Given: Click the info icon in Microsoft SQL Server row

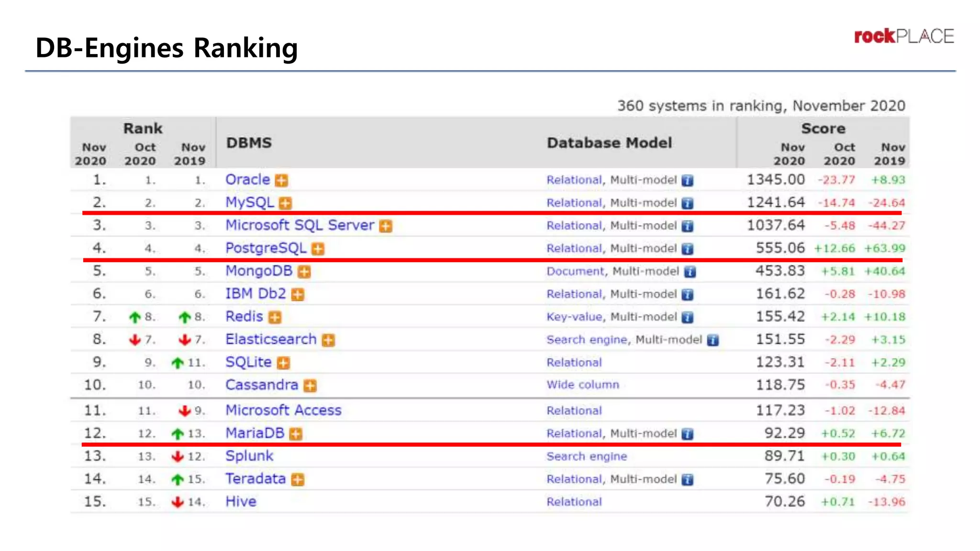Looking at the screenshot, I should tap(688, 226).
